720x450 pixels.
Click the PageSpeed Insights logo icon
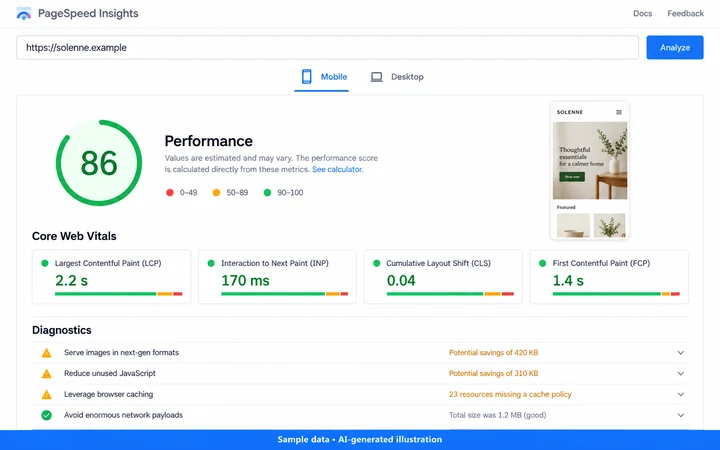[x=23, y=14]
